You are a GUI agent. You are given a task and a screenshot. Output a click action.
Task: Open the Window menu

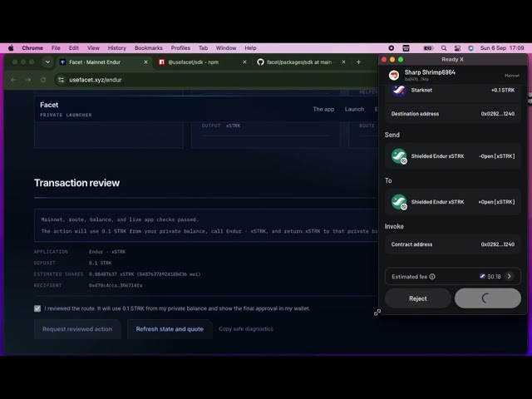pyautogui.click(x=226, y=48)
